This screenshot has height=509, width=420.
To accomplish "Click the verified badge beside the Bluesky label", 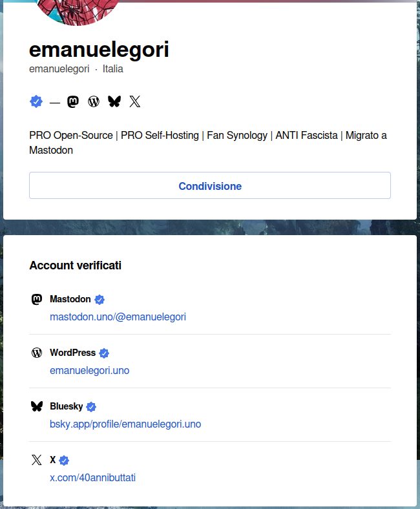I will [x=91, y=407].
